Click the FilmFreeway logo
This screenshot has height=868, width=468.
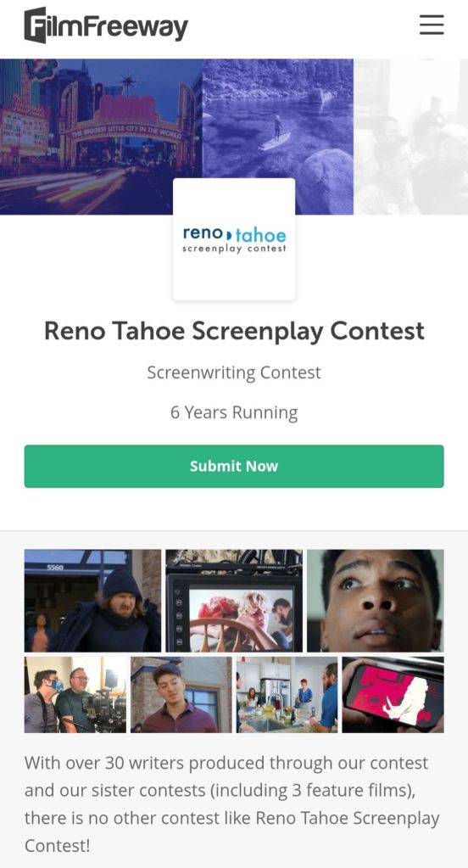click(106, 25)
